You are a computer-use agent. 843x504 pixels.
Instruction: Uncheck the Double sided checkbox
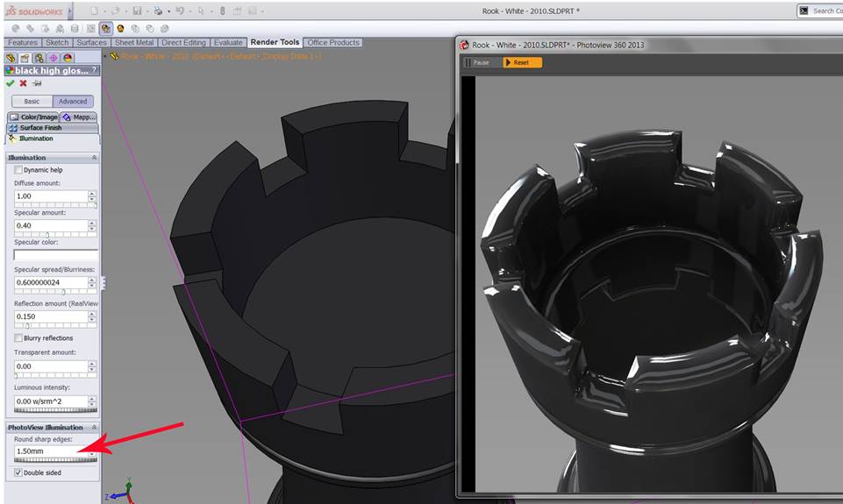click(18, 472)
